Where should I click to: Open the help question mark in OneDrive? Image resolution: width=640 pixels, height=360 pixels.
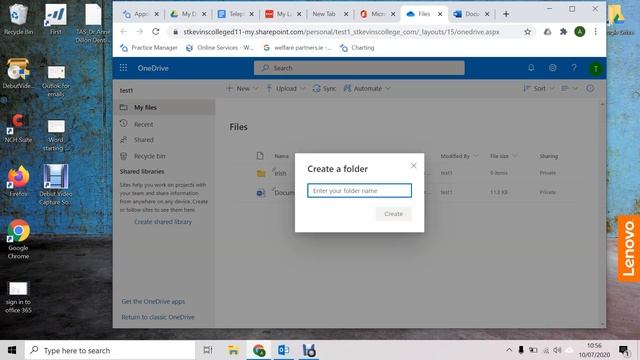tap(574, 68)
